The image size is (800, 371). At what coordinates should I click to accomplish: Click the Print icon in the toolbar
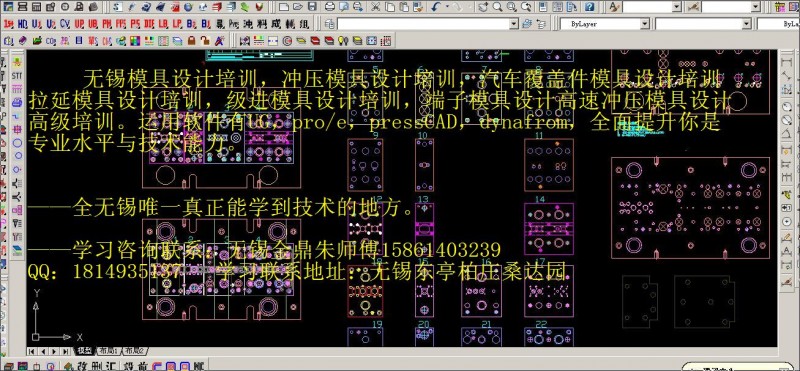(x=331, y=7)
